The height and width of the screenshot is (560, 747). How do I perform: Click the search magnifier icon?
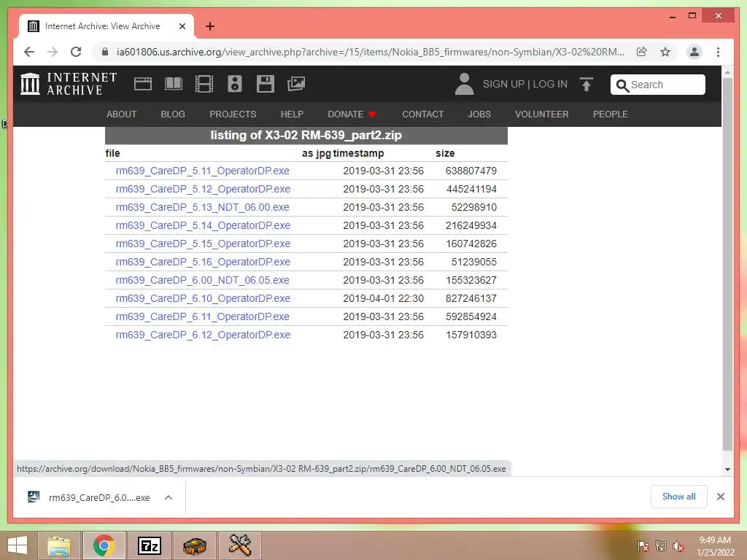[x=622, y=85]
